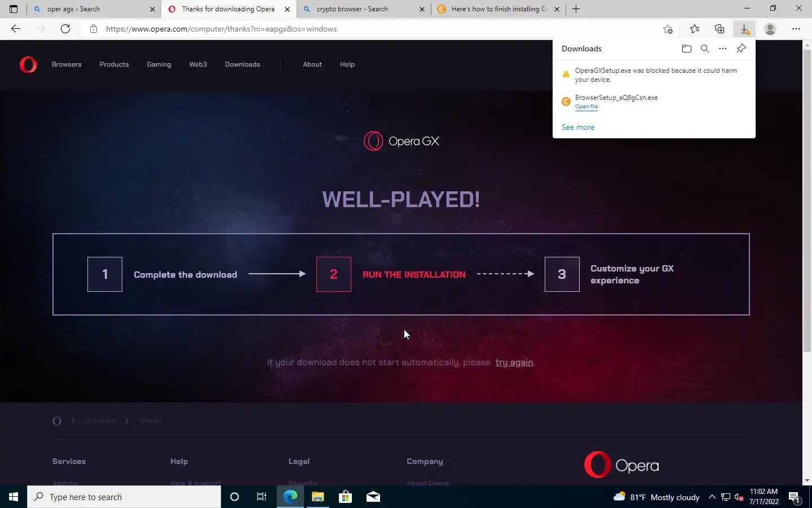812x508 pixels.
Task: Pin the Downloads panel
Action: 742,49
